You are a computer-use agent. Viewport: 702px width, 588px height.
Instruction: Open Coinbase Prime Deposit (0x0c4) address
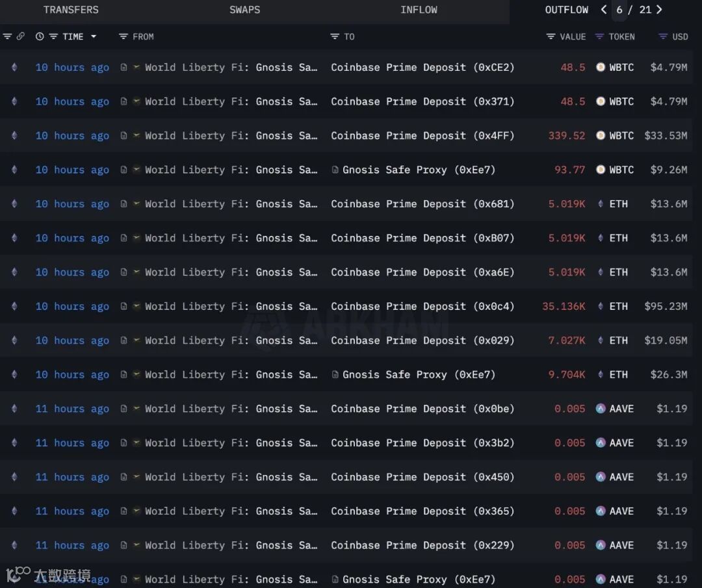click(422, 307)
